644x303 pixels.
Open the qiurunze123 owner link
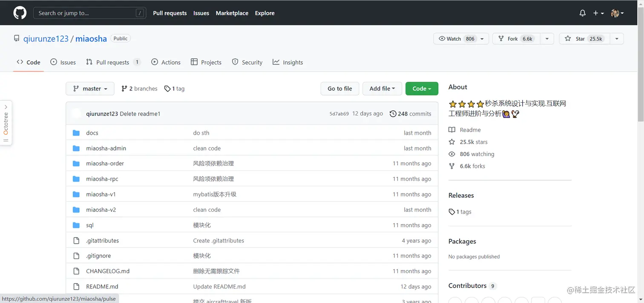(46, 38)
